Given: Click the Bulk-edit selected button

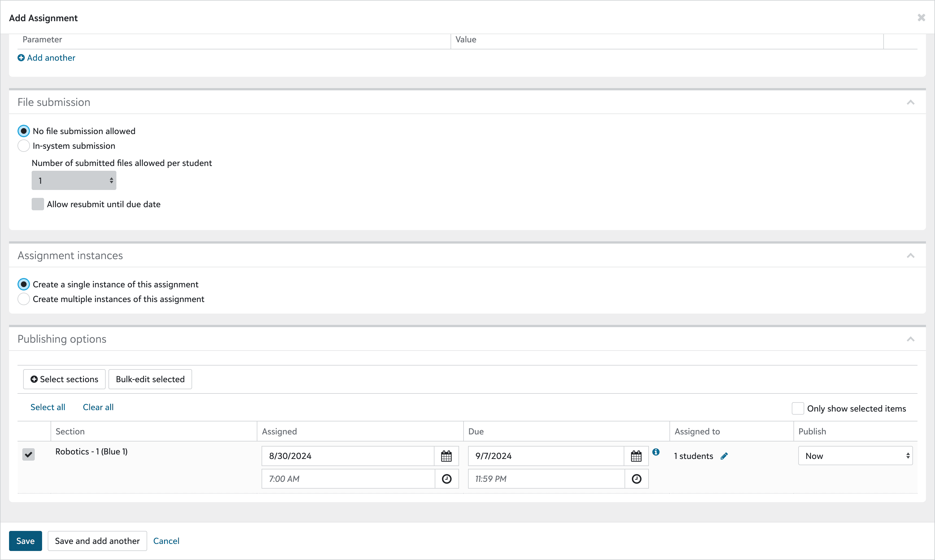Looking at the screenshot, I should (150, 379).
